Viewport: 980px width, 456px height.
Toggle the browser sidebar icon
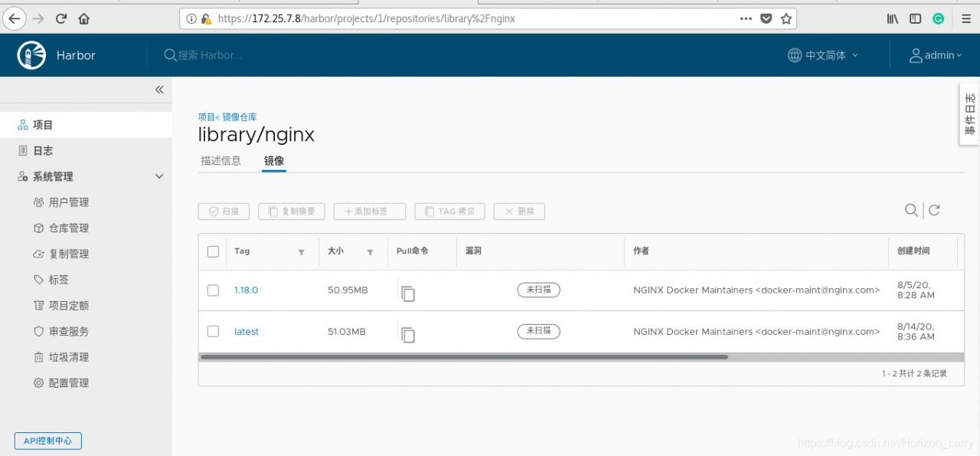click(x=915, y=18)
